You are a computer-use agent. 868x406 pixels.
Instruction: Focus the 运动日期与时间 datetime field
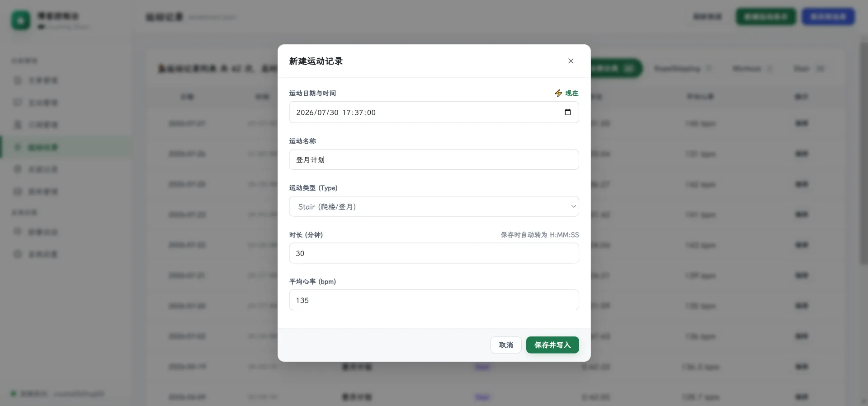click(x=434, y=112)
